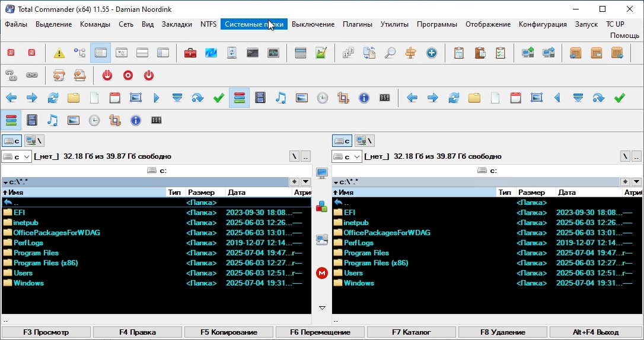The width and height of the screenshot is (644, 340).
Task: Click the red number 2 toolbar icon
Action: click(x=31, y=53)
